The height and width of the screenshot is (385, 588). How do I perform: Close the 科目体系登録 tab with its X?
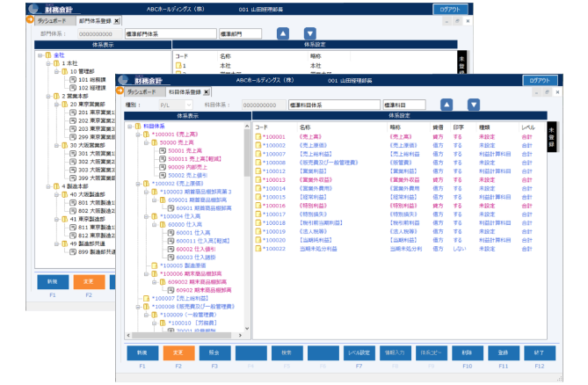(x=207, y=91)
